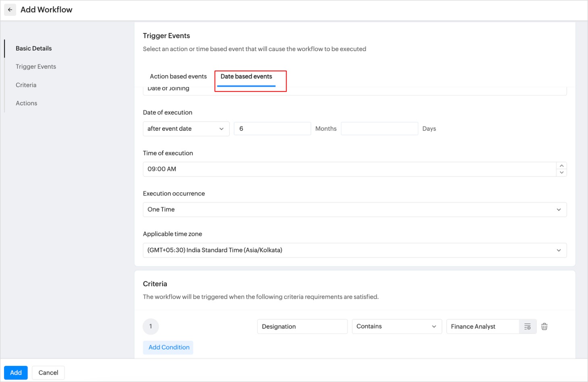Navigate to Criteria in sidebar

26,85
